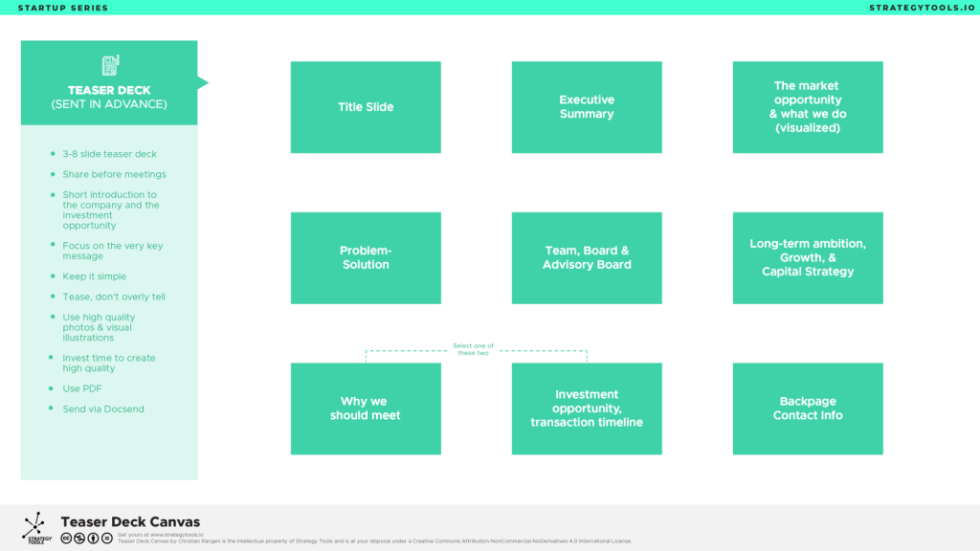
Task: Click the Creative Commons CC icon
Action: point(66,538)
